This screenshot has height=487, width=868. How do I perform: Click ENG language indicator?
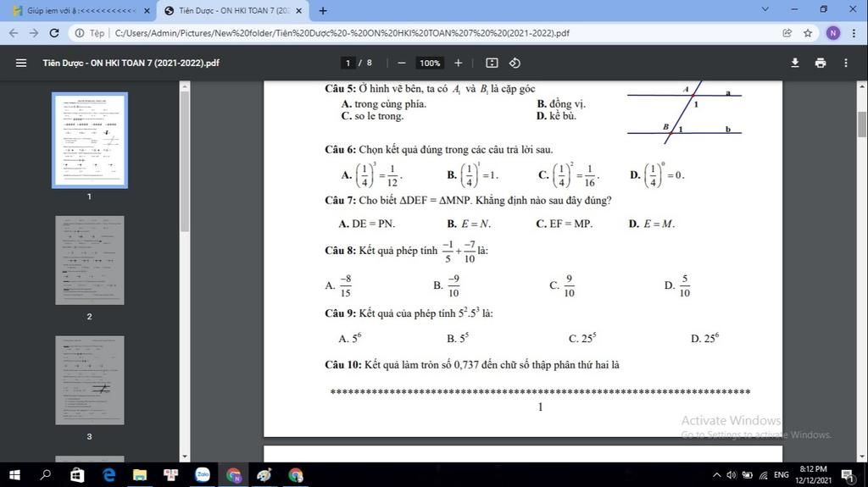point(781,475)
